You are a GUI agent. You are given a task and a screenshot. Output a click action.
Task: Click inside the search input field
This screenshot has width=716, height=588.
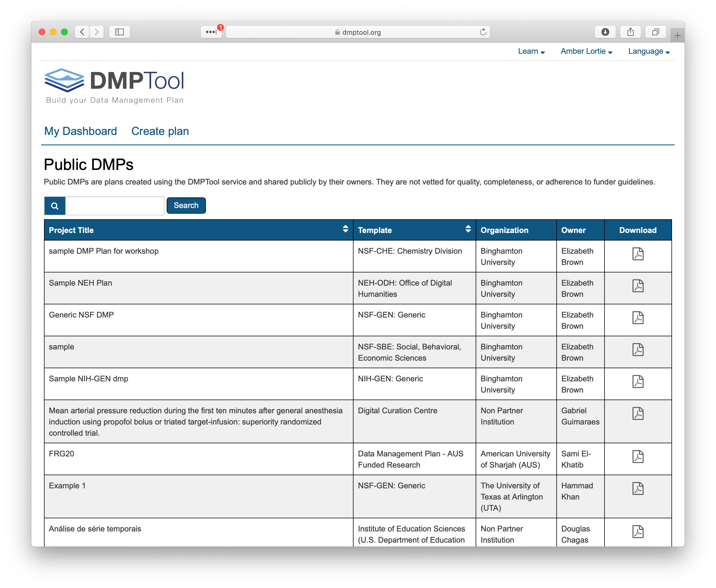[x=115, y=205]
